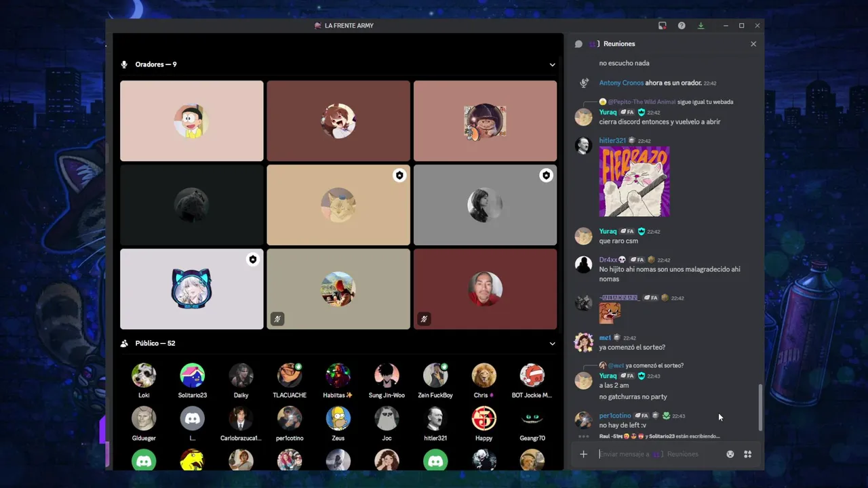Open per1cotino's audience avatar
Image resolution: width=868 pixels, height=488 pixels.
click(290, 419)
